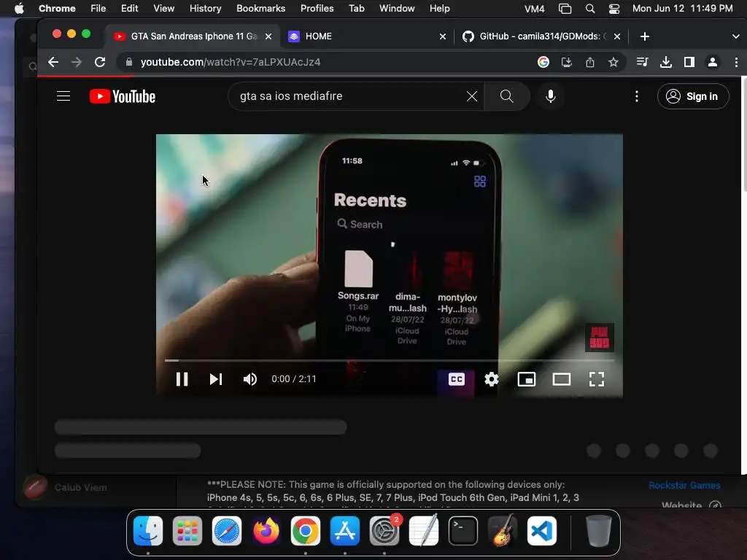Viewport: 747px width, 560px height.
Task: Switch to theater mode view
Action: click(x=562, y=379)
